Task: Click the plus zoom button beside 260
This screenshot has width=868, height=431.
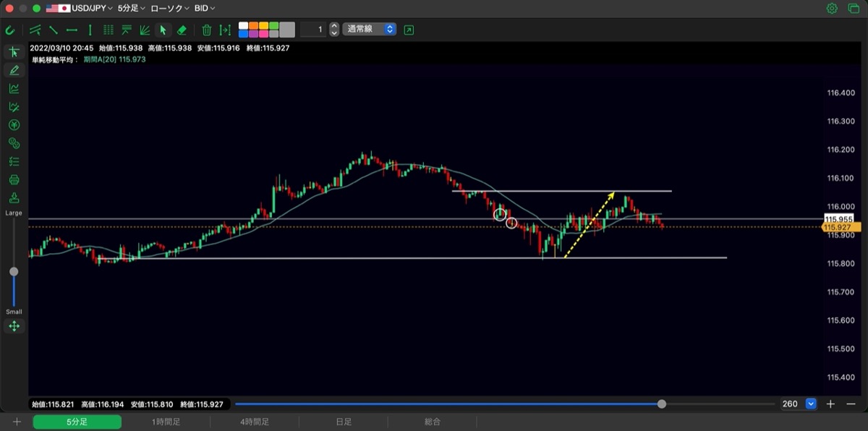Action: click(x=831, y=404)
